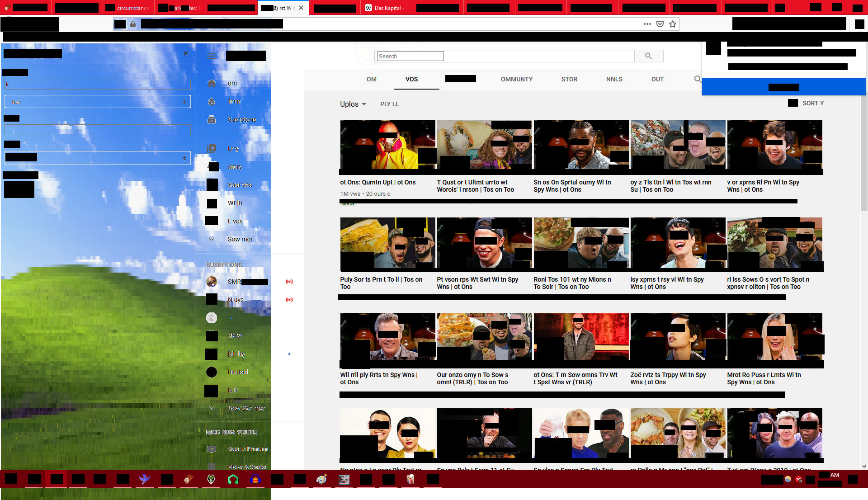Expand subscriptions with 'Sow 267 mor'
868x500 pixels.
pyautogui.click(x=212, y=408)
